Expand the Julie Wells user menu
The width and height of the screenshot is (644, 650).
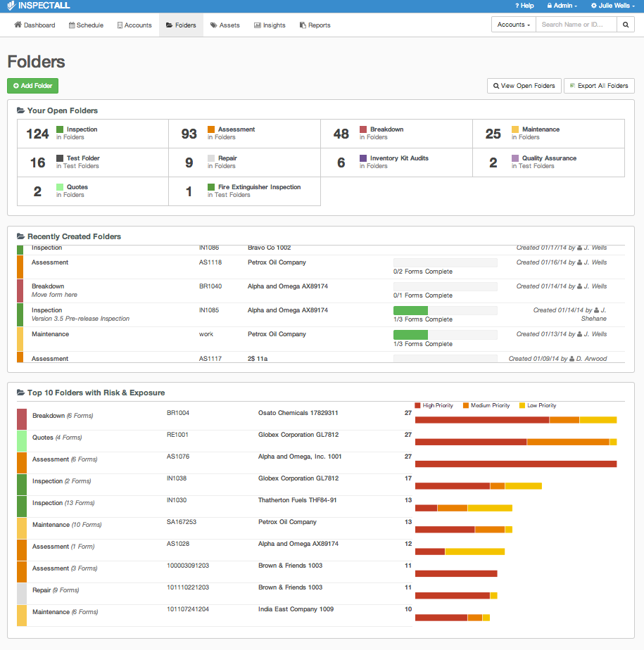612,6
